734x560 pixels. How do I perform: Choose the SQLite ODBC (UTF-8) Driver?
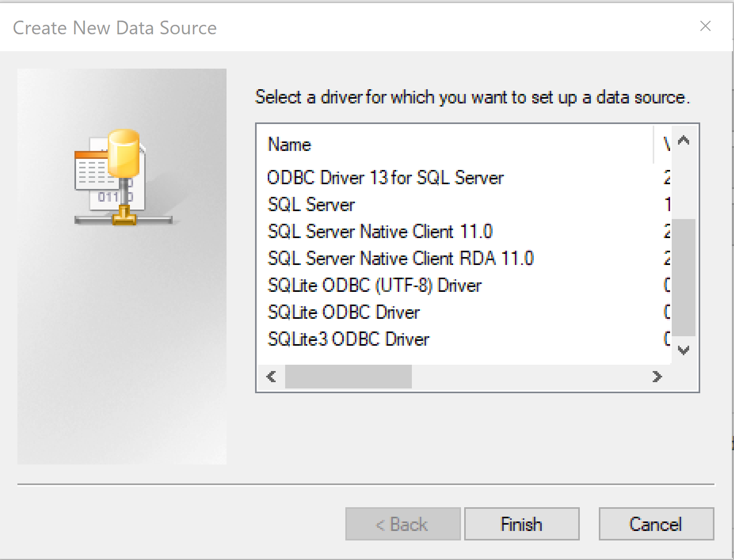[374, 285]
